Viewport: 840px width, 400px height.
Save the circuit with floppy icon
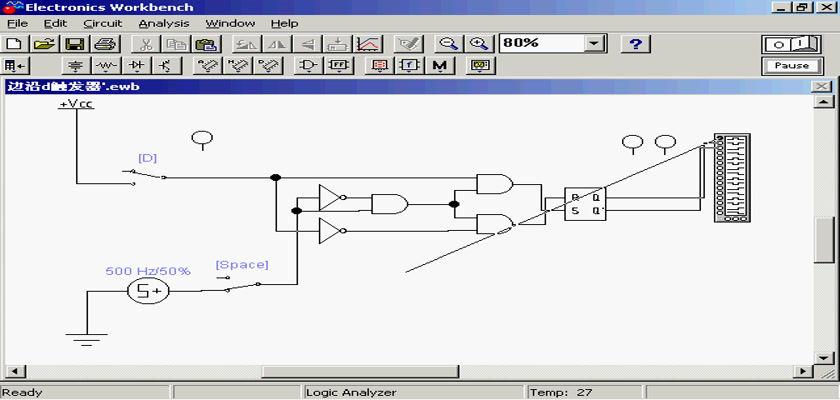[x=73, y=44]
